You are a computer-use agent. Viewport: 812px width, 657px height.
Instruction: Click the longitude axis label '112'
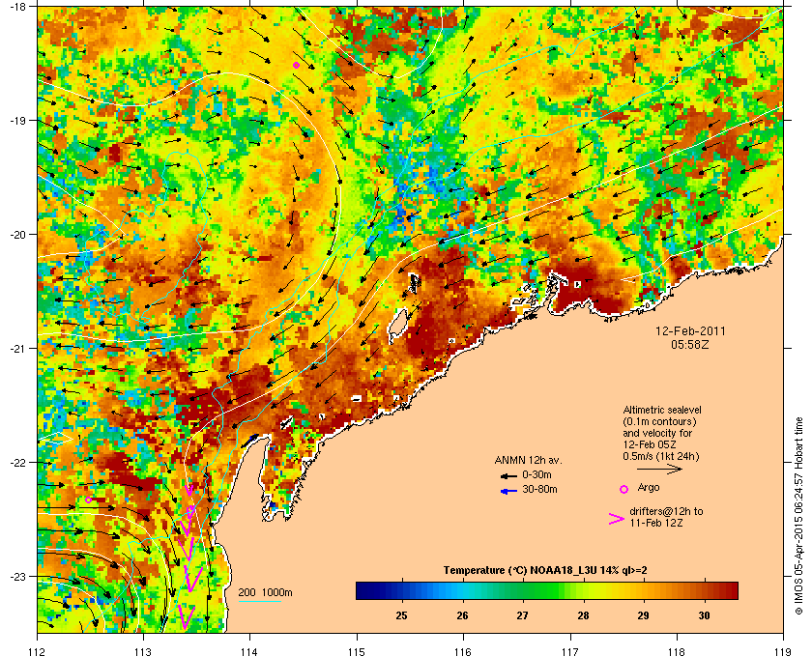pos(38,651)
